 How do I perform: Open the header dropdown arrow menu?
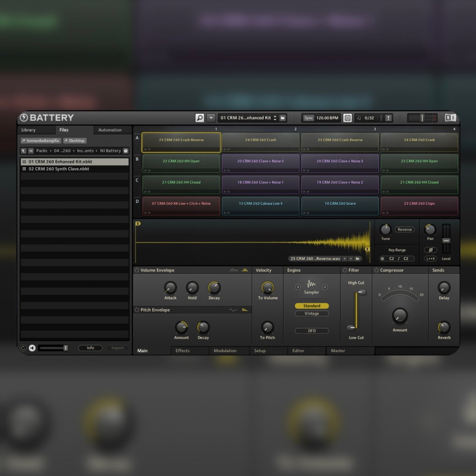211,118
